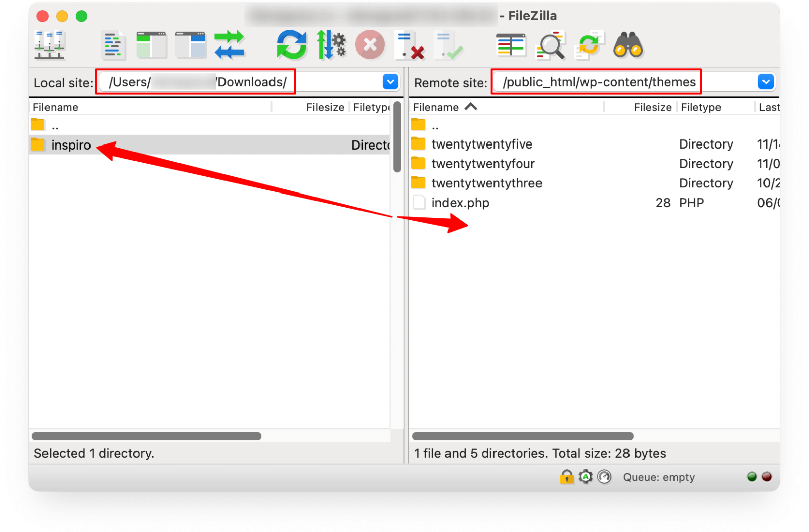
Task: Click the auto data type indicator icon
Action: 586,476
